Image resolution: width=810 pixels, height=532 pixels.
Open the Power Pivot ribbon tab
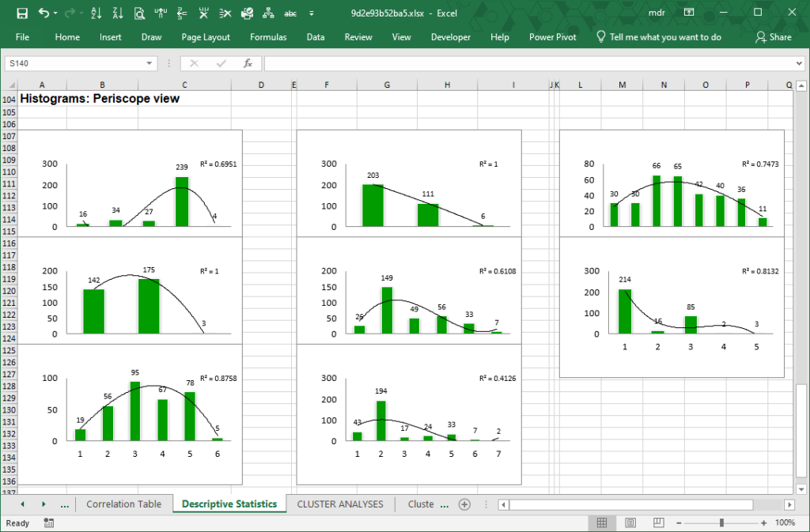(552, 36)
